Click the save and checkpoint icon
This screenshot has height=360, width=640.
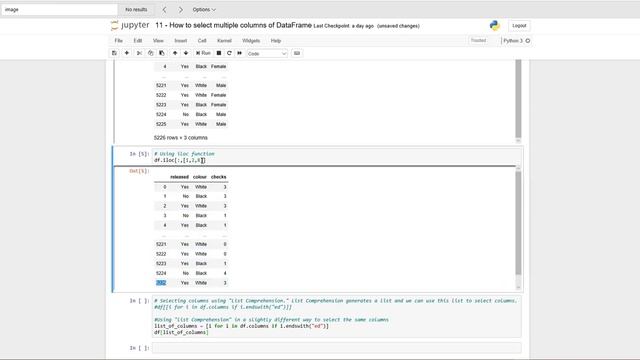click(x=114, y=53)
